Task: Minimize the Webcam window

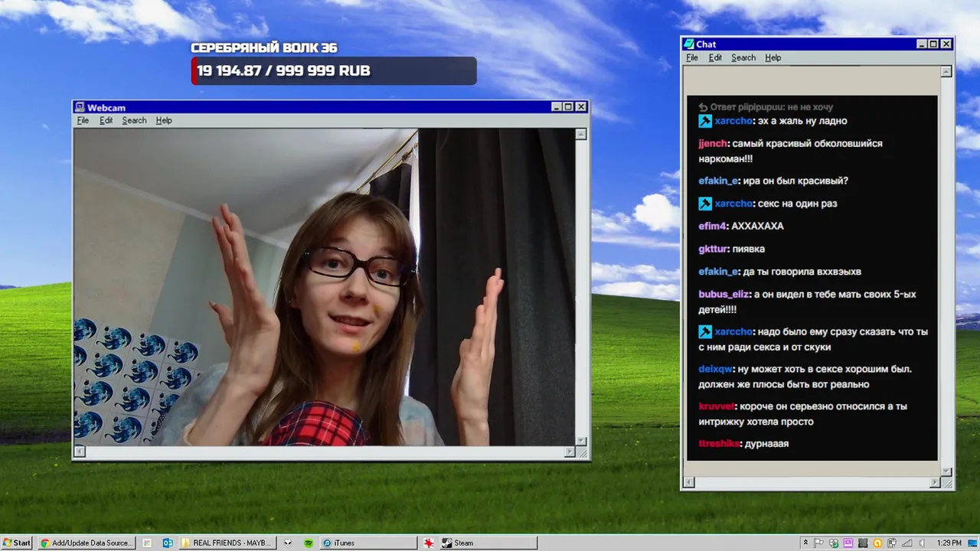Action: (x=557, y=107)
